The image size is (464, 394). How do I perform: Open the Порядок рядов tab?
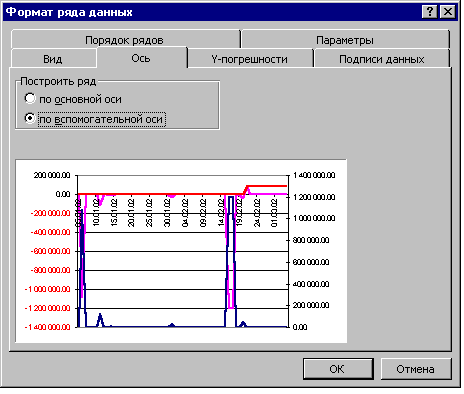click(124, 40)
